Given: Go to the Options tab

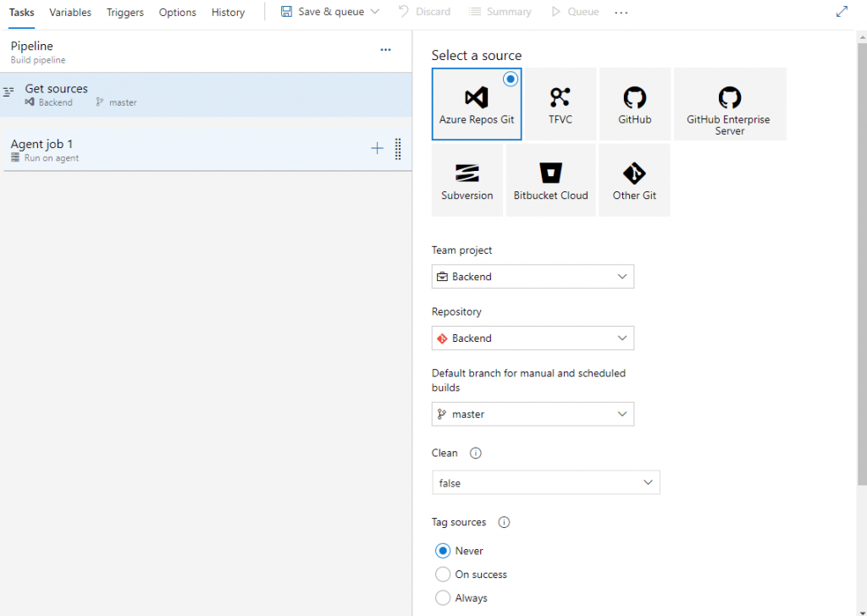Looking at the screenshot, I should [x=178, y=12].
